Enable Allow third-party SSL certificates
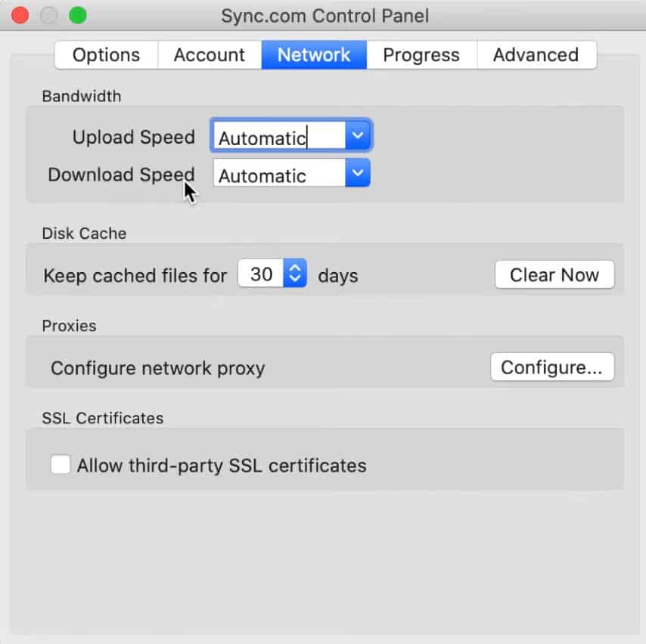Screen dimensions: 646x644 click(x=61, y=464)
